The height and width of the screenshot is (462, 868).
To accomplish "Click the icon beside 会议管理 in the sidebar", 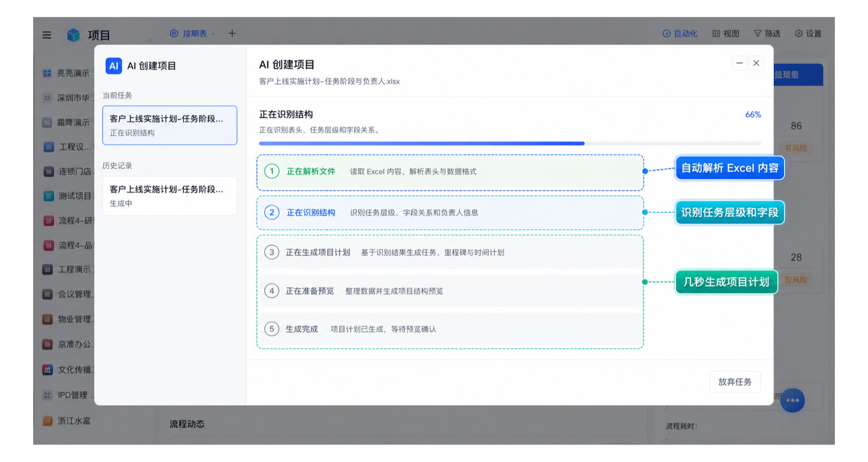I will pos(48,294).
